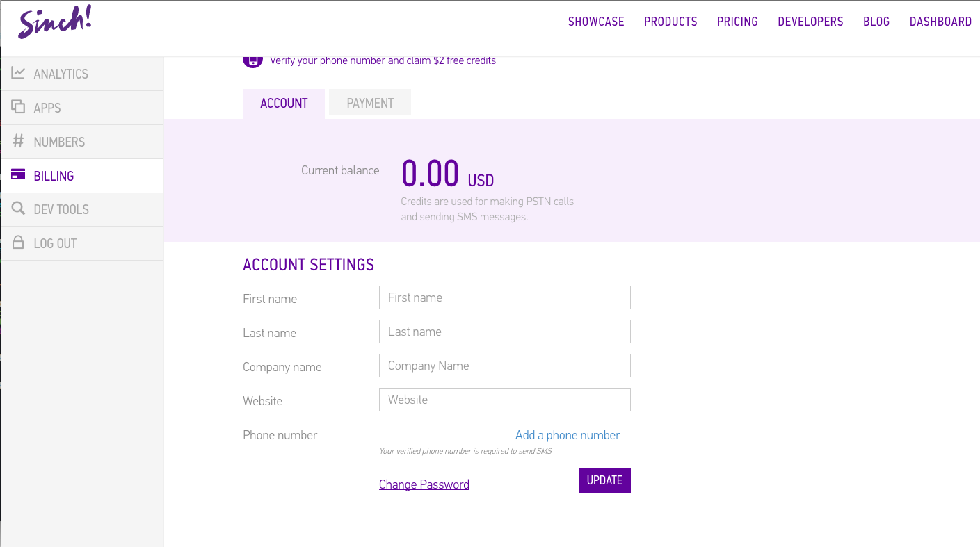Viewport: 980px width, 547px height.
Task: Switch to the Payment tab
Action: [x=370, y=103]
